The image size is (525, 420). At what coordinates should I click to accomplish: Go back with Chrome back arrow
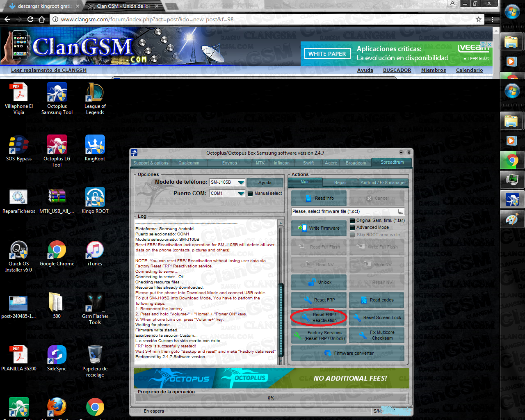click(7, 19)
